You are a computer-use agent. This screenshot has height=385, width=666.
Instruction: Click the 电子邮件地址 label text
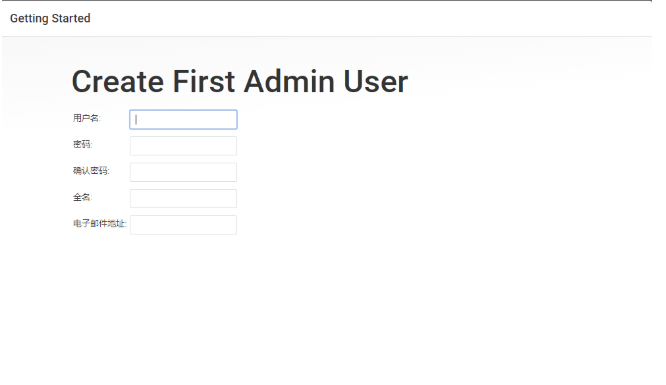(99, 224)
